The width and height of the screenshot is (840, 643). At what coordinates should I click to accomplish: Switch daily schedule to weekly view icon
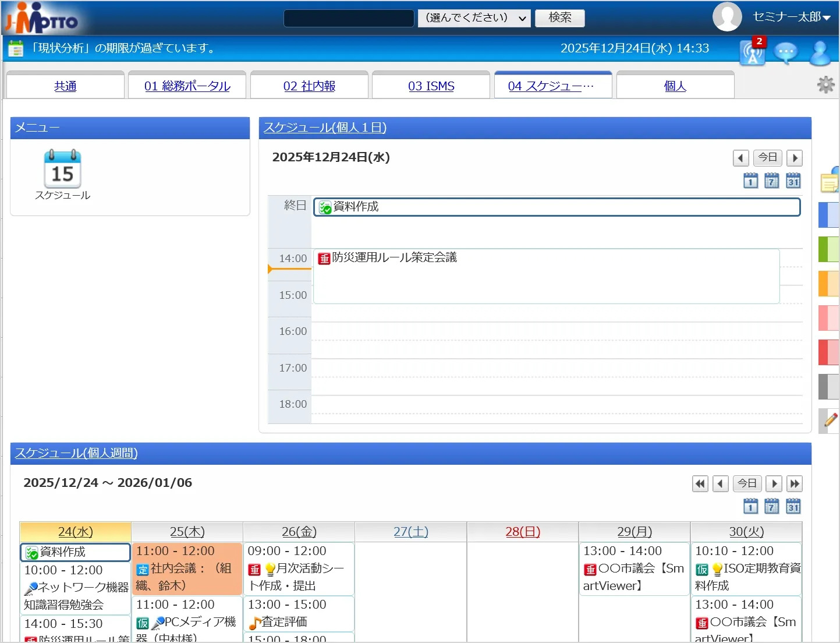(771, 181)
